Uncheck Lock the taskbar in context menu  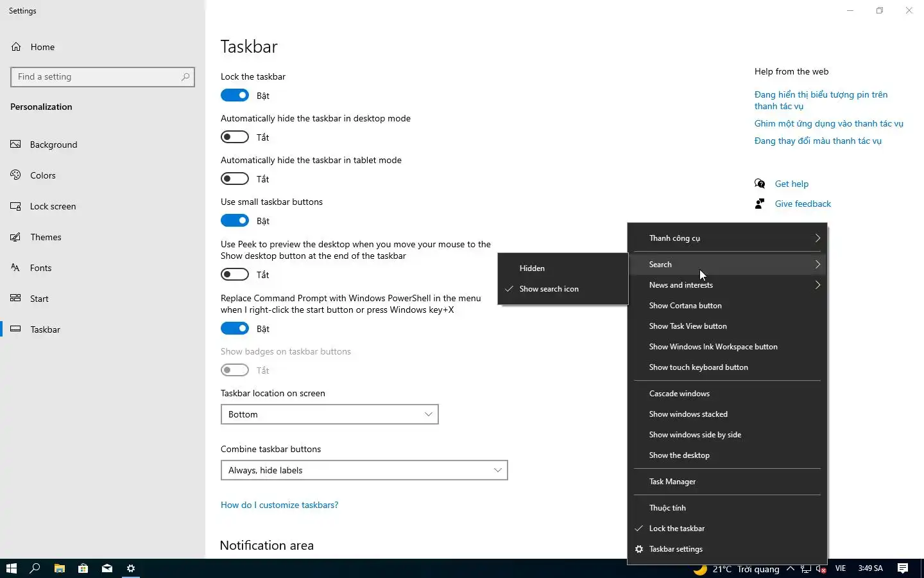(x=727, y=529)
